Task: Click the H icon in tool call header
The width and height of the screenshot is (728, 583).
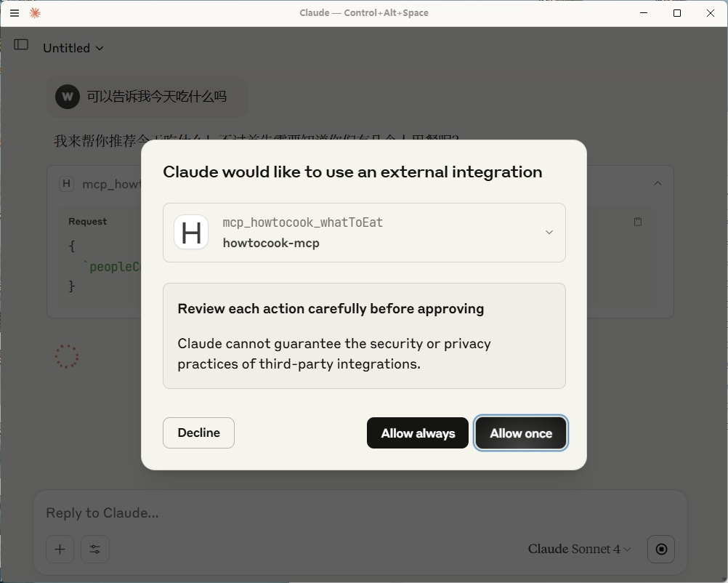Action: click(x=66, y=184)
